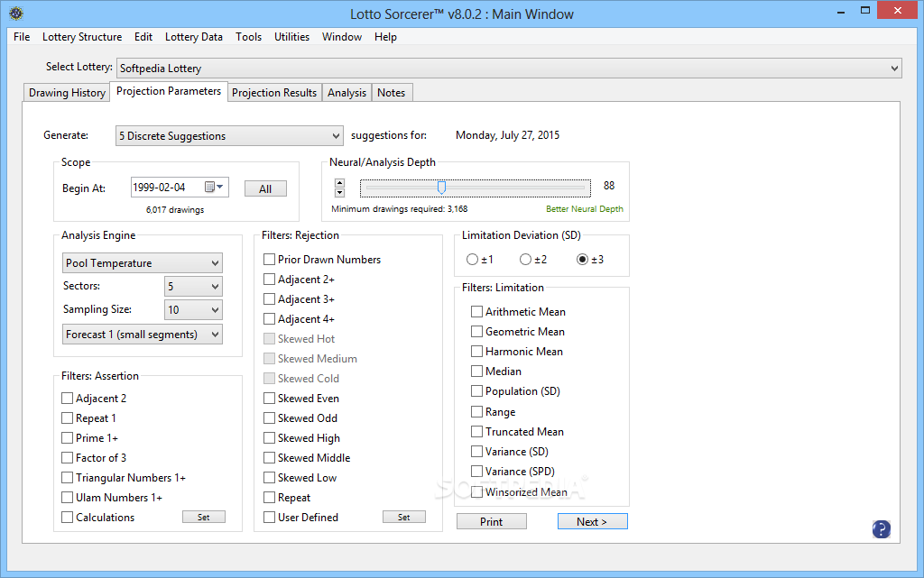This screenshot has width=924, height=578.
Task: Click the Print button
Action: point(492,521)
